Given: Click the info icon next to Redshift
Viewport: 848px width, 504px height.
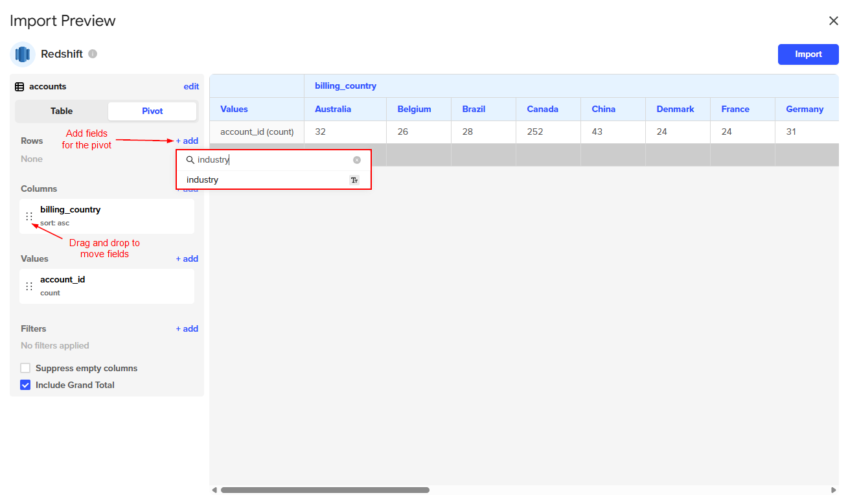Looking at the screenshot, I should [x=93, y=54].
